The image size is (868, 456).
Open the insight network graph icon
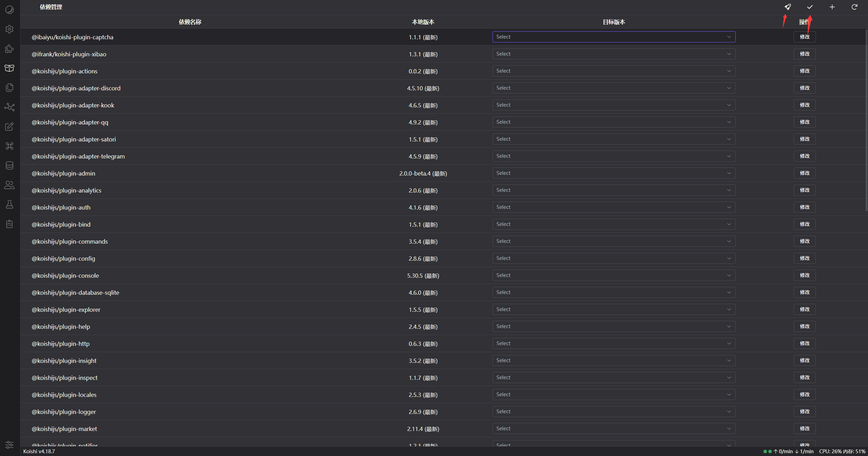tap(10, 107)
